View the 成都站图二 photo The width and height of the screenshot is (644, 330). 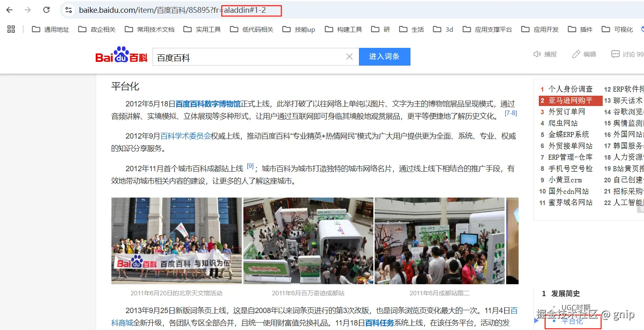click(439, 241)
